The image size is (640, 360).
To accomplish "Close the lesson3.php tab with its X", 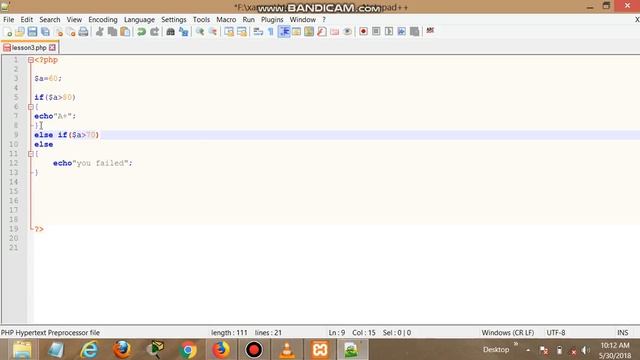I will pos(52,48).
